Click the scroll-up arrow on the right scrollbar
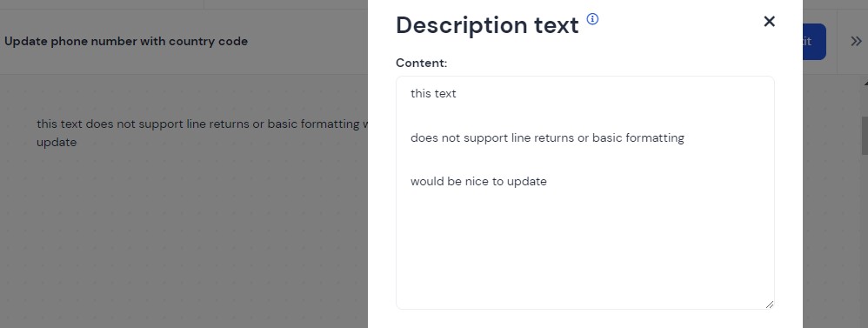 (865, 84)
